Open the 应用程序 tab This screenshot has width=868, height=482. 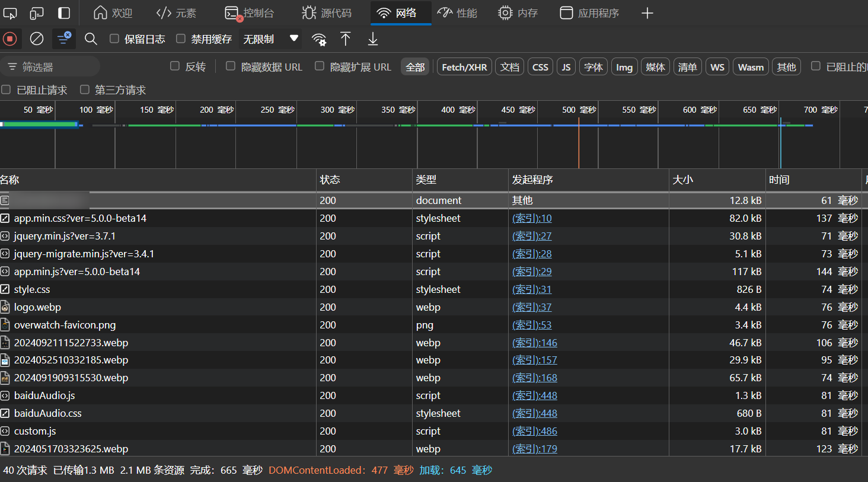(590, 13)
